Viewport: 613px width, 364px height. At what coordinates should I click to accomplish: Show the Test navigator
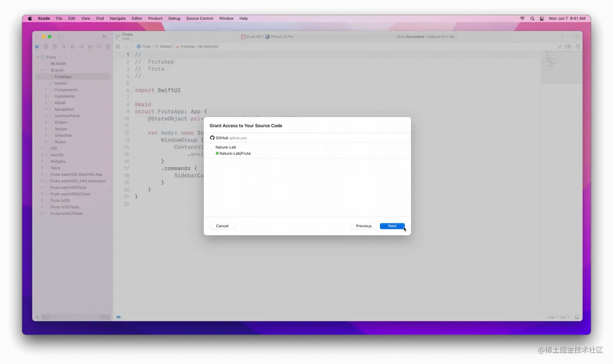coord(81,47)
